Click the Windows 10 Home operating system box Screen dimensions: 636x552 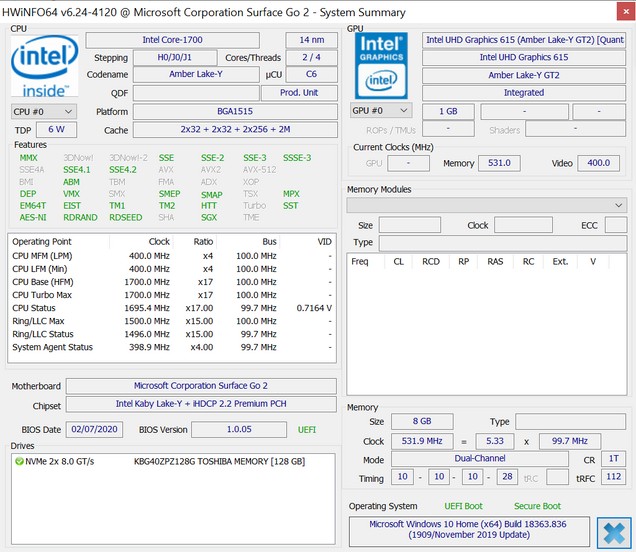tap(468, 530)
